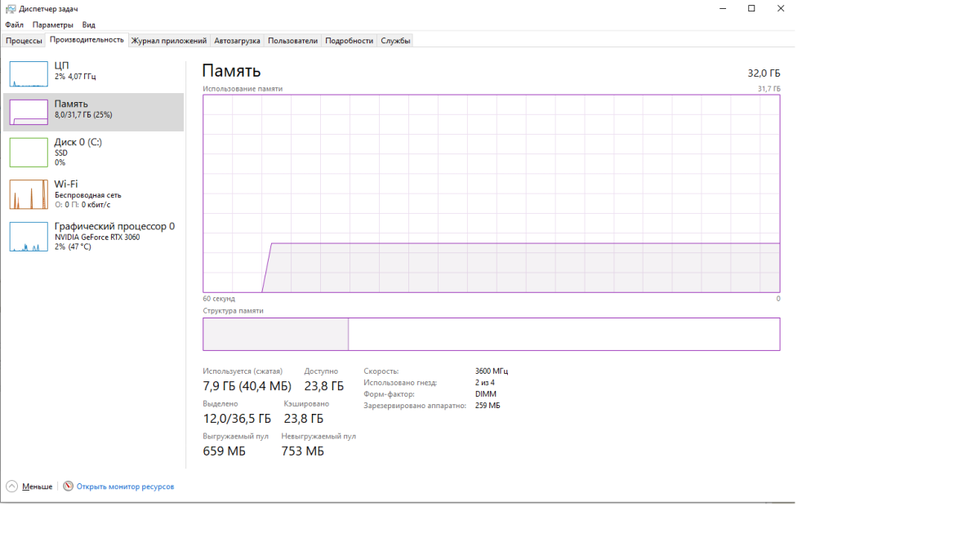Image resolution: width=980 pixels, height=551 pixels.
Task: Switch to the Журнал приложений tab
Action: click(169, 41)
